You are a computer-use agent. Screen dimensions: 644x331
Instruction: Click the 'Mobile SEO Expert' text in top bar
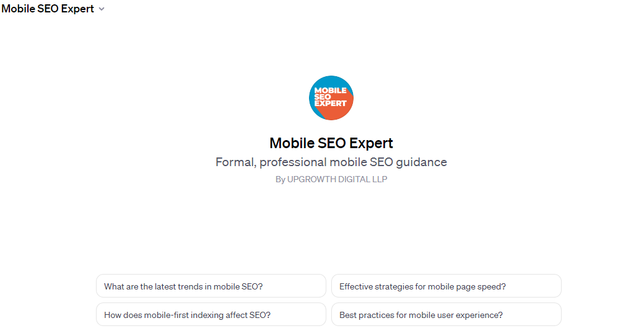pyautogui.click(x=48, y=9)
